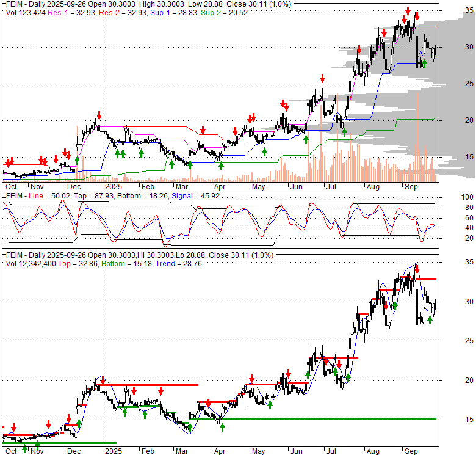
Task: Select the 'Vol 123,424' volume text
Action: (26, 13)
